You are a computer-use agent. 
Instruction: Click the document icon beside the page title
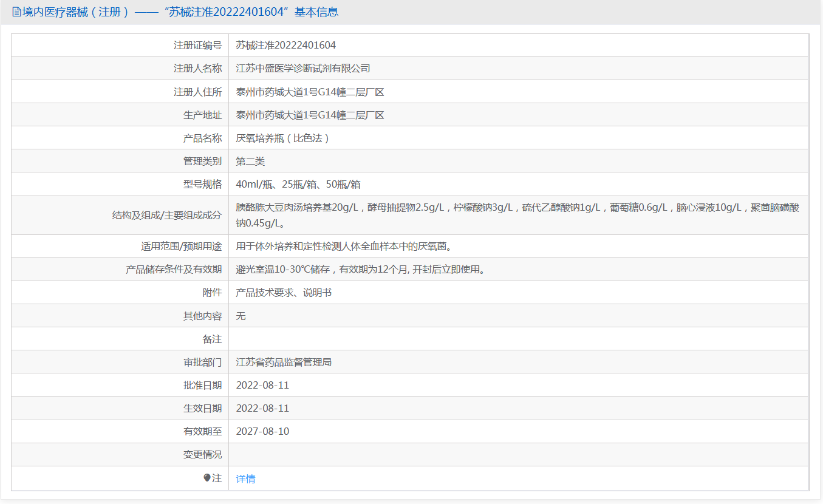(x=16, y=12)
